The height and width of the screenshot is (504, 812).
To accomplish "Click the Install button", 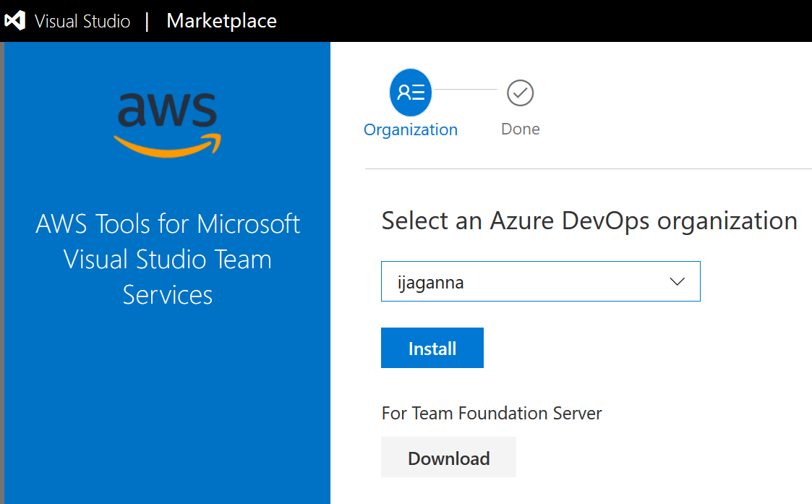I will coord(432,348).
